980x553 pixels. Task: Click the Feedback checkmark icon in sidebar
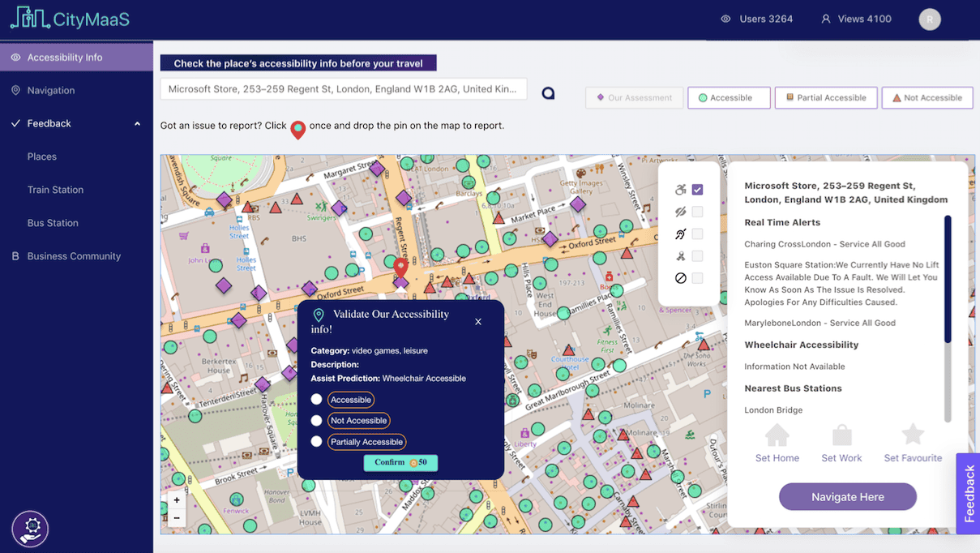click(15, 123)
